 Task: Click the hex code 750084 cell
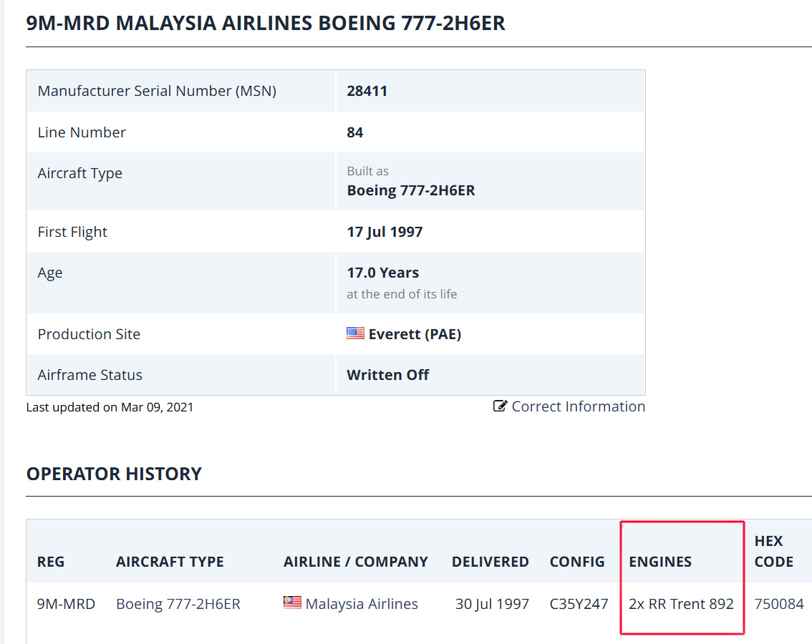coord(779,604)
